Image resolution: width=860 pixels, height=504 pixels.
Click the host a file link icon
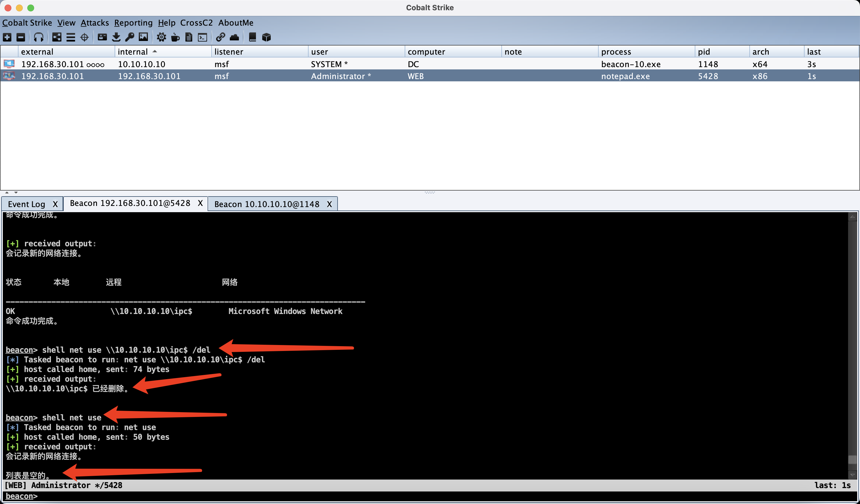pos(220,37)
